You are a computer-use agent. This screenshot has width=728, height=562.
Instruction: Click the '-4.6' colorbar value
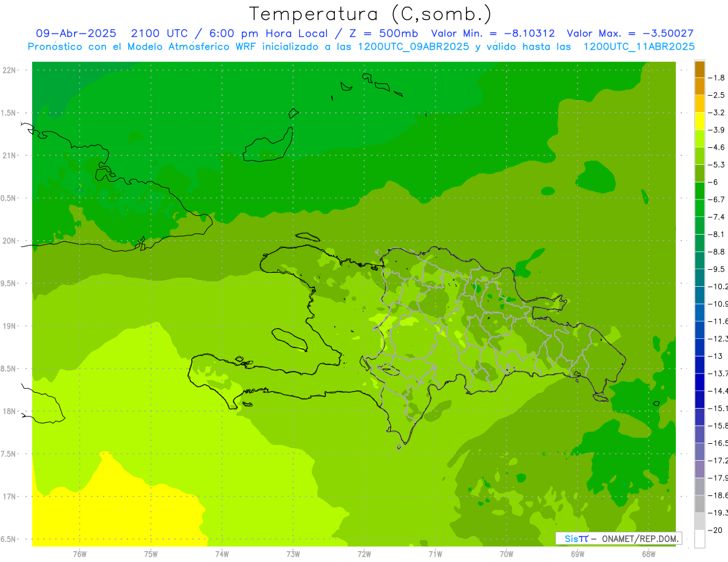pyautogui.click(x=716, y=147)
